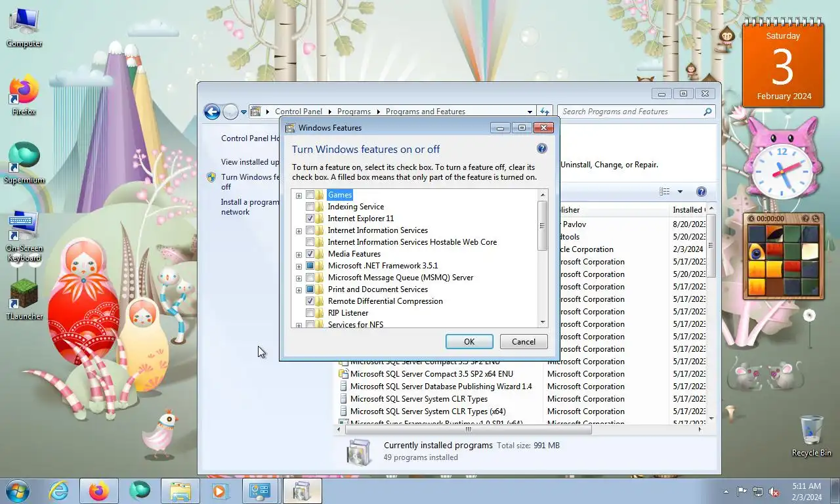Click the Control Panel taskbar button
This screenshot has width=840, height=504.
pyautogui.click(x=261, y=491)
